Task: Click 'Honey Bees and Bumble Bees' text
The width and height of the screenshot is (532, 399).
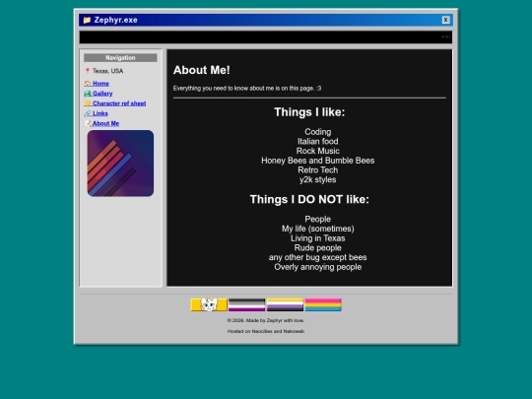Action: (x=318, y=161)
